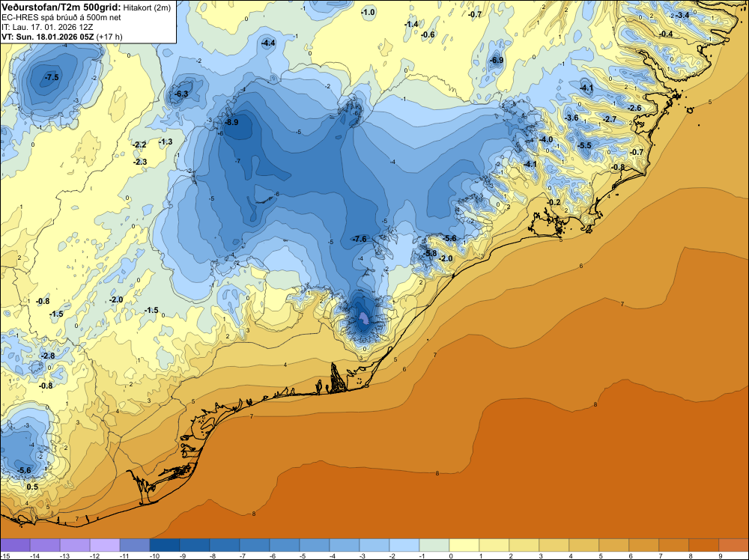Click the -3.4 value in the corner
749x560 pixels.
[682, 15]
